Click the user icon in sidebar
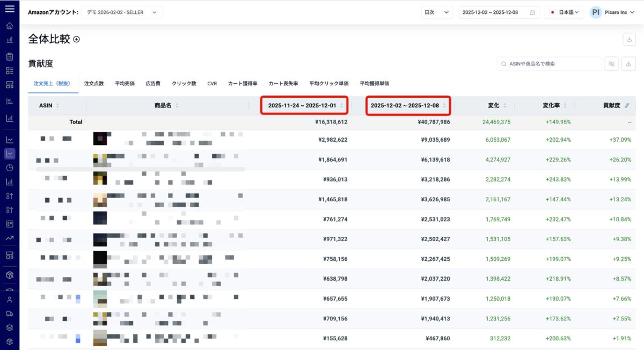This screenshot has width=644, height=350. tap(9, 300)
